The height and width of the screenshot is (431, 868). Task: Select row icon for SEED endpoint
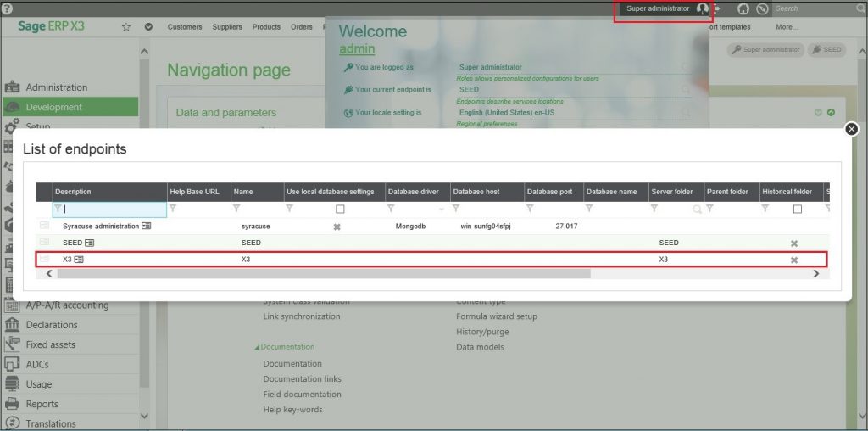pyautogui.click(x=44, y=242)
